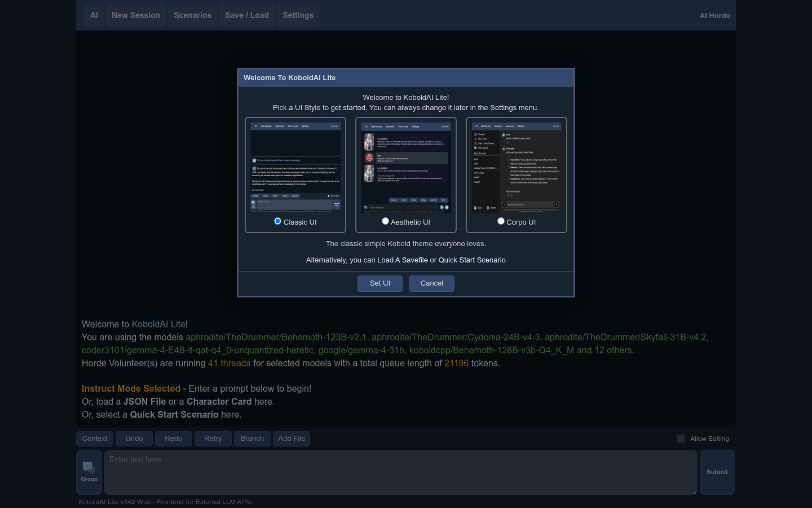Image resolution: width=812 pixels, height=508 pixels.
Task: Click the Branch button
Action: pos(252,439)
